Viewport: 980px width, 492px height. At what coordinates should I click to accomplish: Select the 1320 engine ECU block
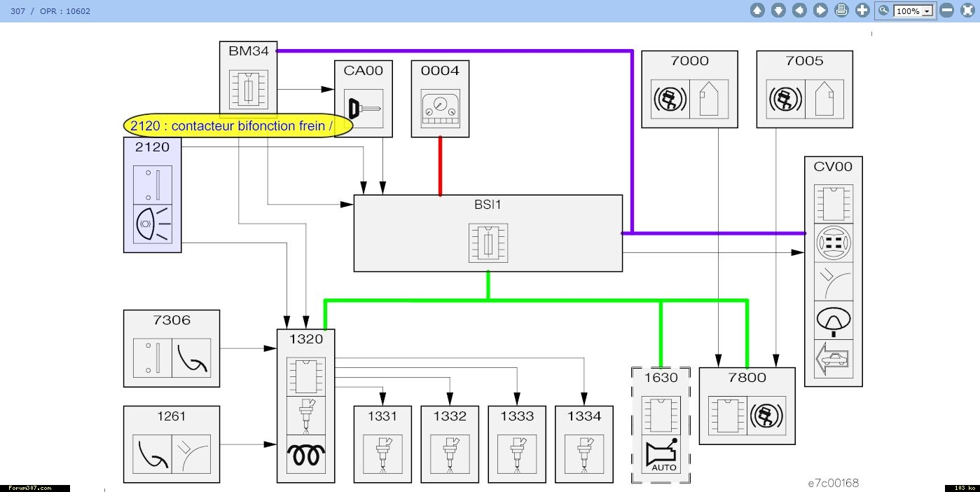click(x=306, y=406)
